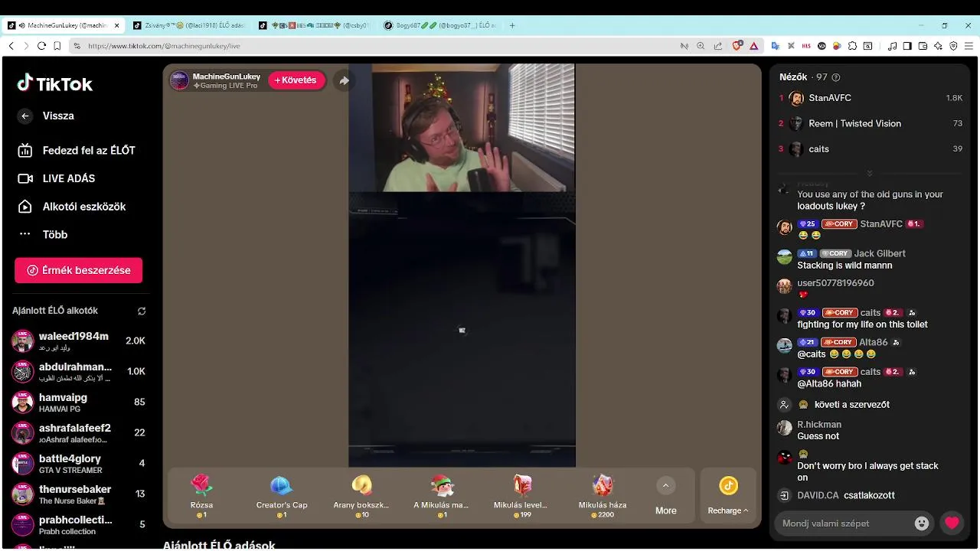Open battle4glory live stream
This screenshot has height=551, width=980.
click(x=78, y=464)
